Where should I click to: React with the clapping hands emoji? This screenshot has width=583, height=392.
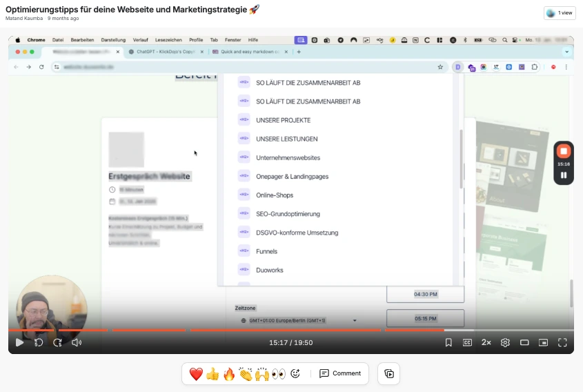coord(246,374)
